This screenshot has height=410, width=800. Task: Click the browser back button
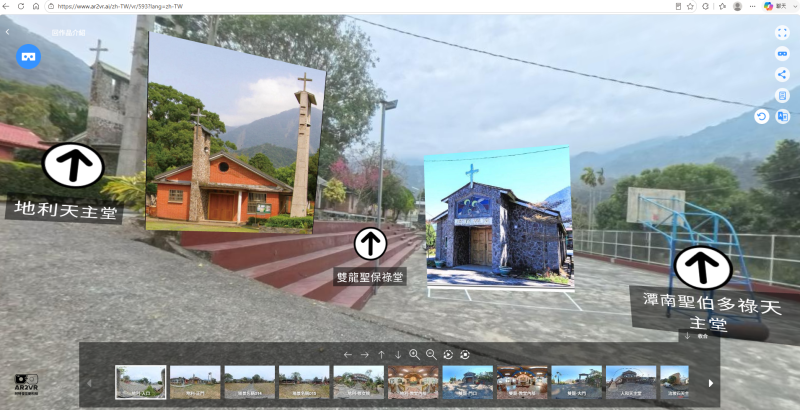click(x=6, y=6)
